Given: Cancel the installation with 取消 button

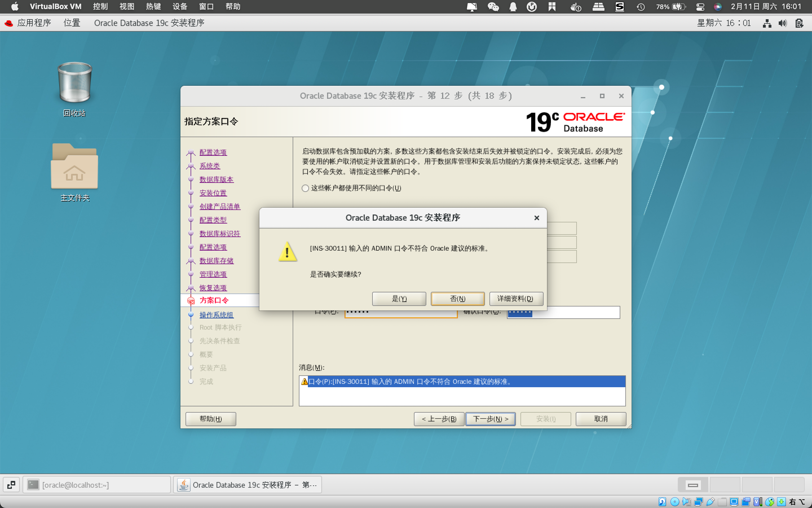Looking at the screenshot, I should (601, 419).
